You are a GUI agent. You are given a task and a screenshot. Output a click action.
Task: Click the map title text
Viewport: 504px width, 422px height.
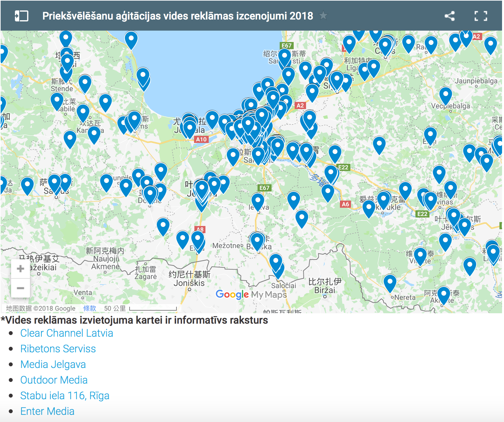[178, 16]
